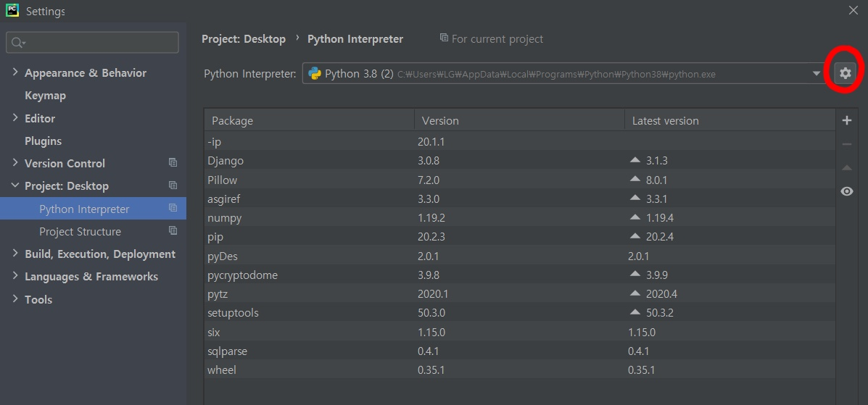
Task: Click version 0.35.1 in Version column
Action: click(x=431, y=370)
